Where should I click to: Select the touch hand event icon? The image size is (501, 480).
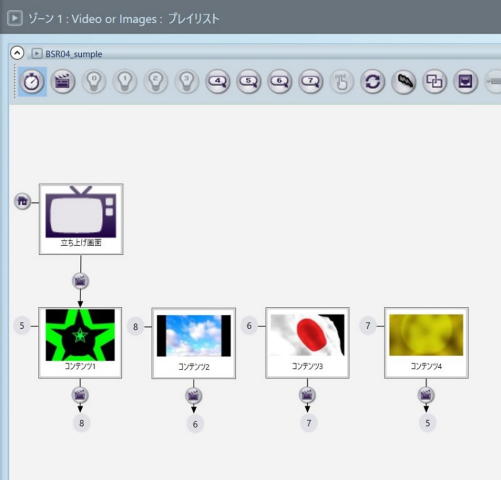(x=342, y=81)
